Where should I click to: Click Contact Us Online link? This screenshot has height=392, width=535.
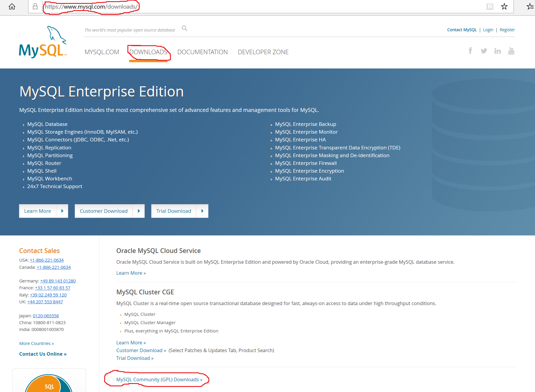tap(43, 354)
